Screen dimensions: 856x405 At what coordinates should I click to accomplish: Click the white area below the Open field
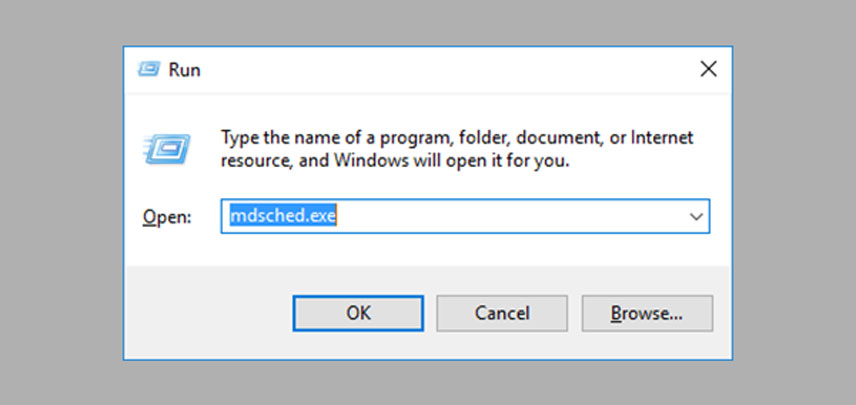coord(429,250)
